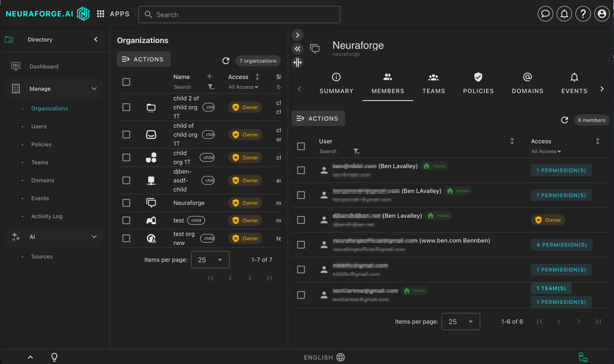This screenshot has width=614, height=364.
Task: Open Sources under AI
Action: pos(42,257)
